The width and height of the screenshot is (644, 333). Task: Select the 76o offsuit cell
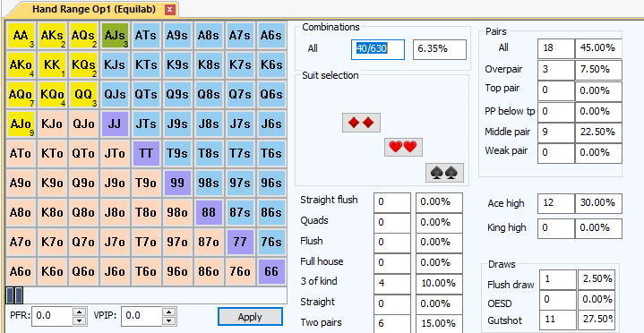pos(240,272)
